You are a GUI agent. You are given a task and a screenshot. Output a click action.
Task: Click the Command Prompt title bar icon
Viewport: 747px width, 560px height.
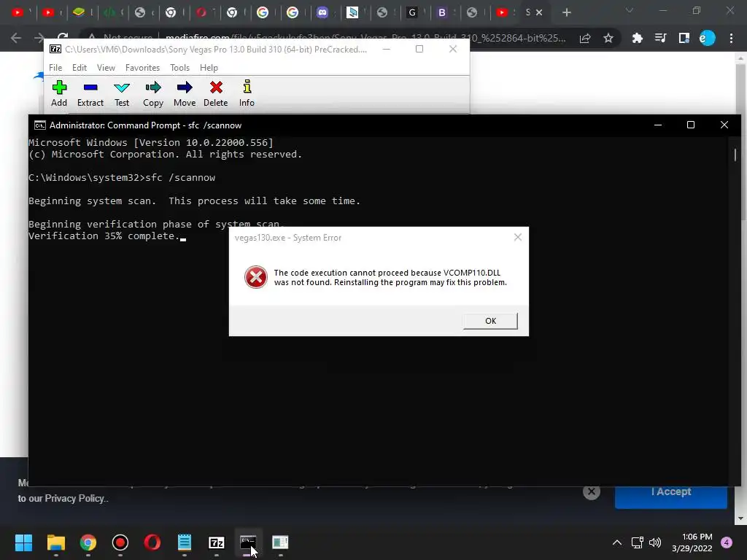click(x=40, y=125)
